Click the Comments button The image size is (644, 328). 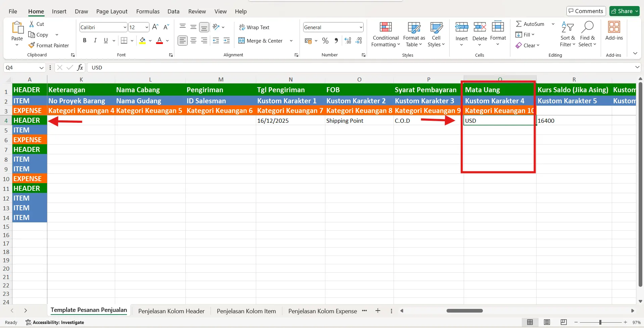pyautogui.click(x=586, y=11)
